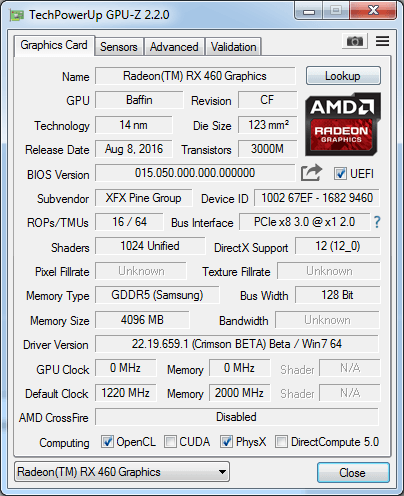404x496 pixels.
Task: Click the GPU-Z title bar app icon
Action: 17,15
